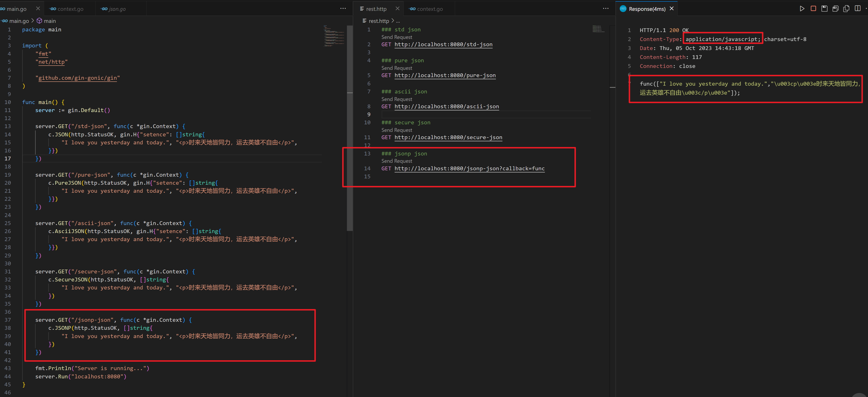Copy the response body with copy icon

click(846, 9)
